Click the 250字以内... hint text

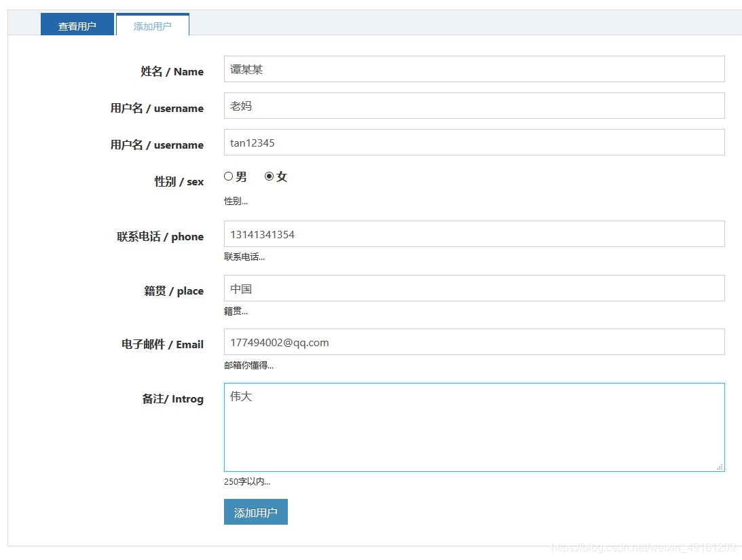pos(247,481)
